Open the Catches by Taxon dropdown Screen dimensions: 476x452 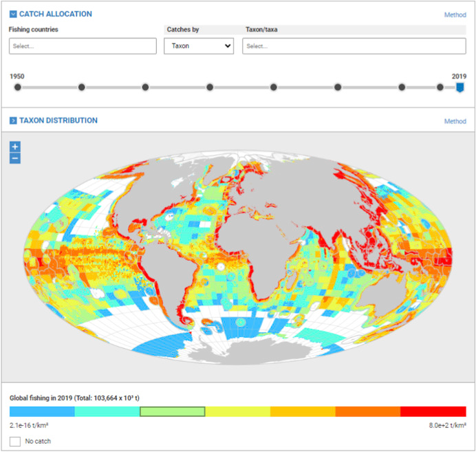(199, 46)
